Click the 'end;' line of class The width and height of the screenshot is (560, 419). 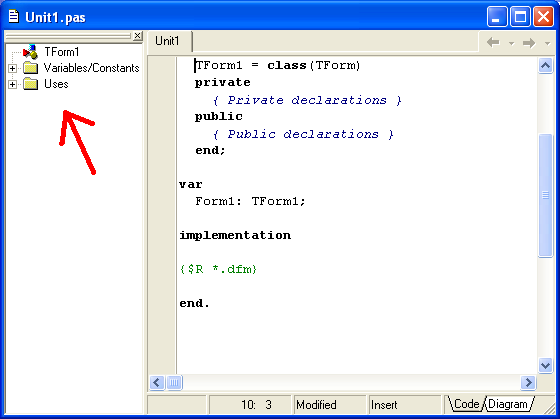click(210, 150)
